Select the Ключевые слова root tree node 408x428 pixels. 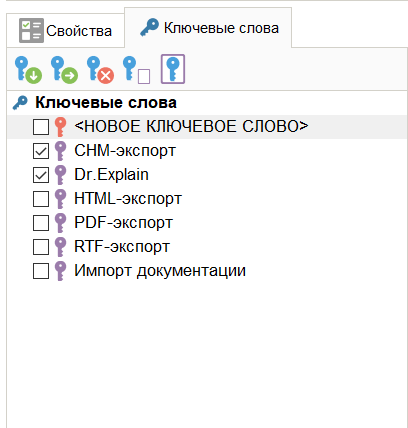tap(106, 103)
